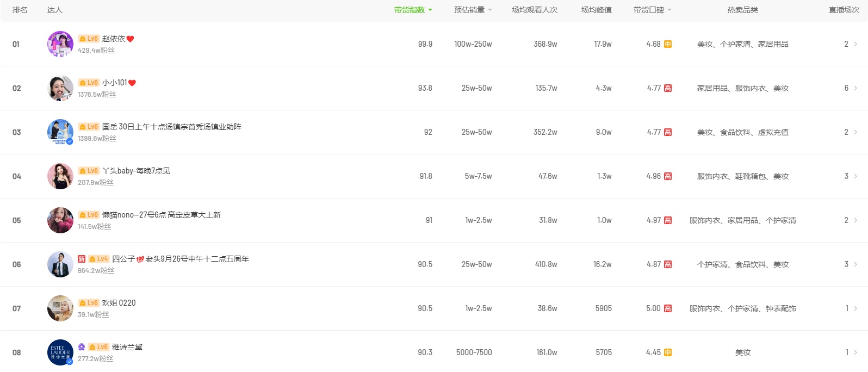The width and height of the screenshot is (868, 372).
Task: Click 赵依依's profile avatar
Action: click(60, 44)
